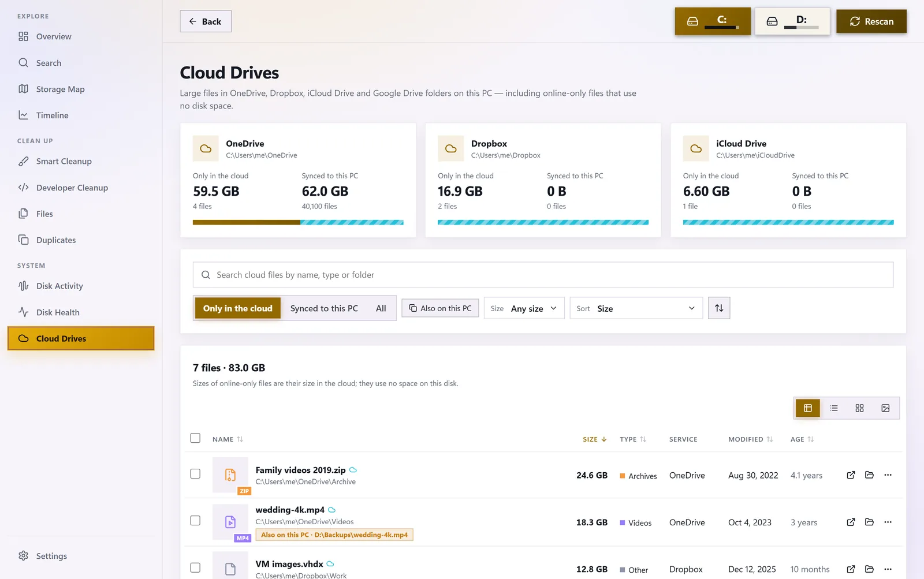Viewport: 924px width, 579px height.
Task: Sort table by Age column
Action: [802, 439]
